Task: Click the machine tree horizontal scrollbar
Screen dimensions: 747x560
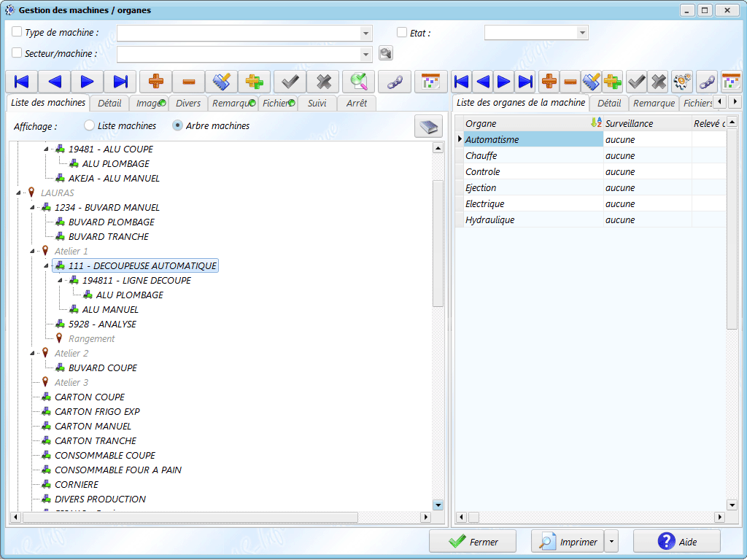Action: point(190,517)
